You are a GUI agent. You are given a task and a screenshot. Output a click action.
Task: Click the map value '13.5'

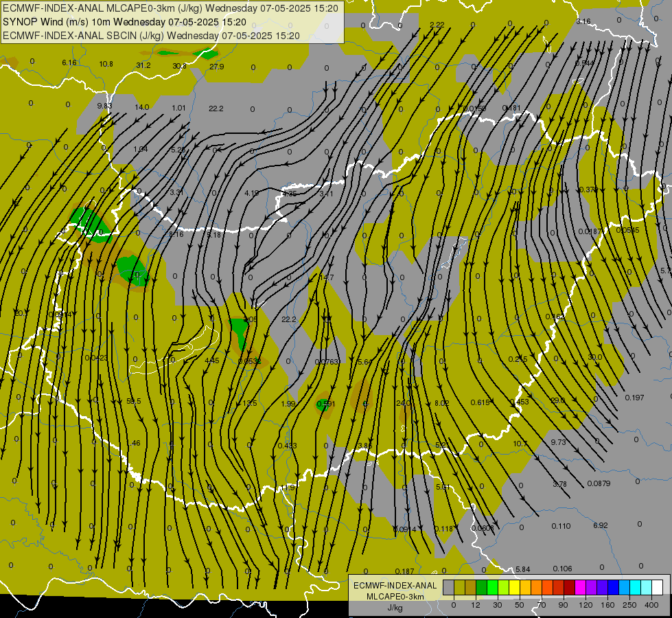250,403
